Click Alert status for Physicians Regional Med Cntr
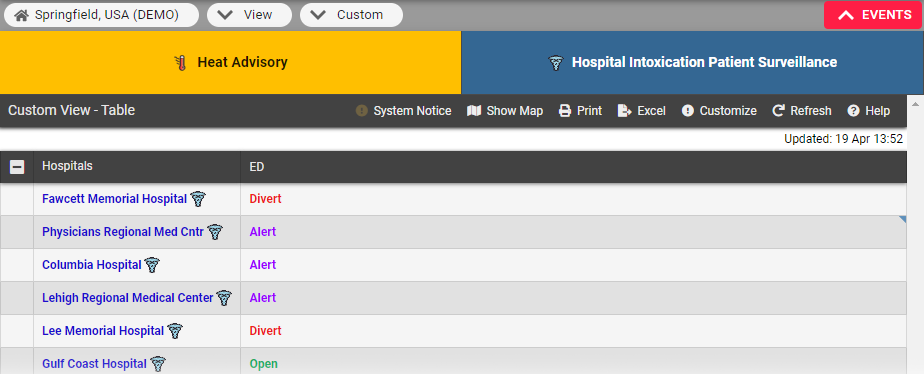This screenshot has height=374, width=924. tap(263, 232)
